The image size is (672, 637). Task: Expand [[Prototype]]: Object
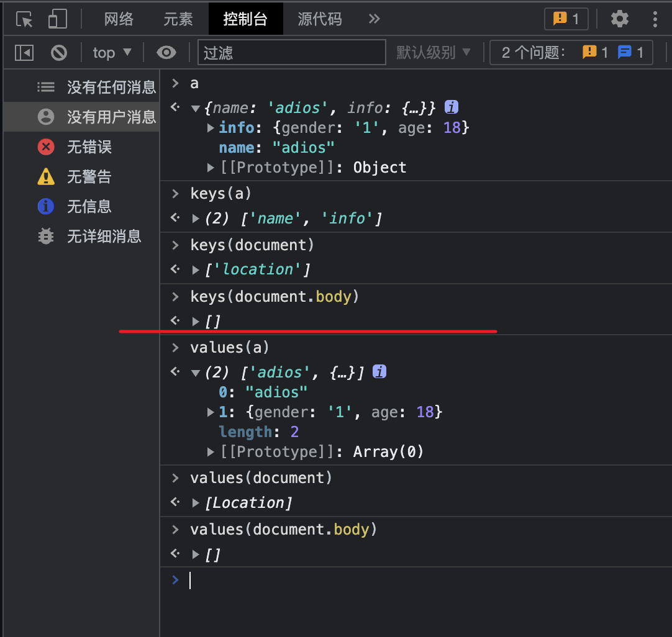211,168
